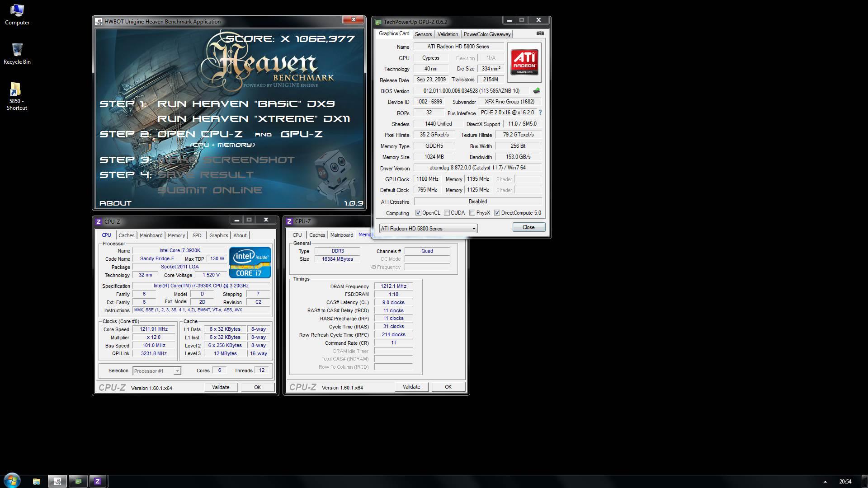
Task: Open the PowerColor Giveaway tab
Action: click(x=487, y=34)
